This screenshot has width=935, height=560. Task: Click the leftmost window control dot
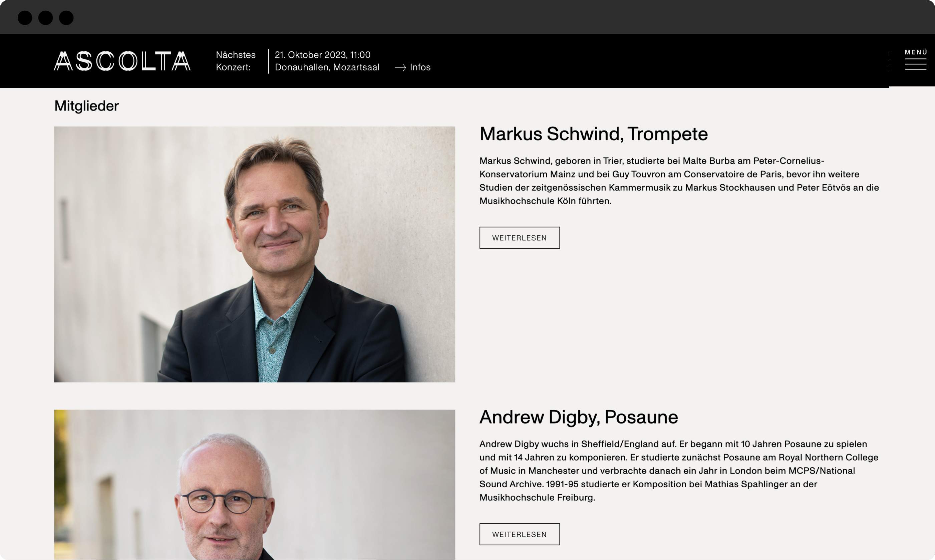(25, 18)
